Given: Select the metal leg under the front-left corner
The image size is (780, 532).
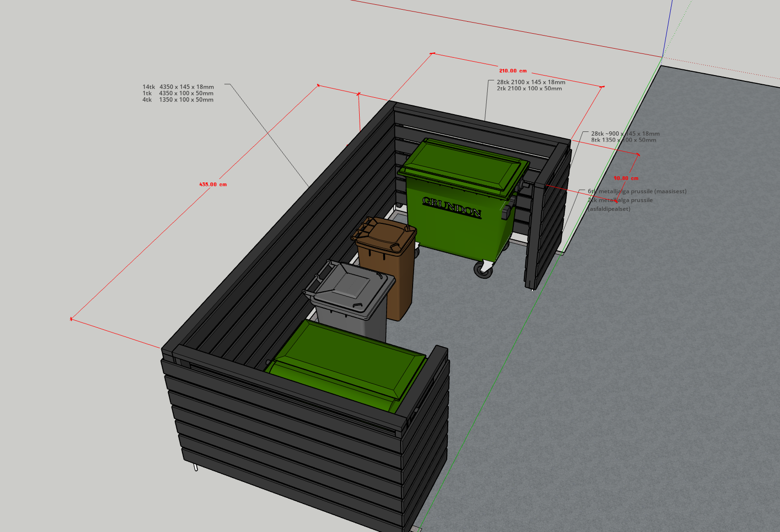Looking at the screenshot, I should tap(195, 467).
